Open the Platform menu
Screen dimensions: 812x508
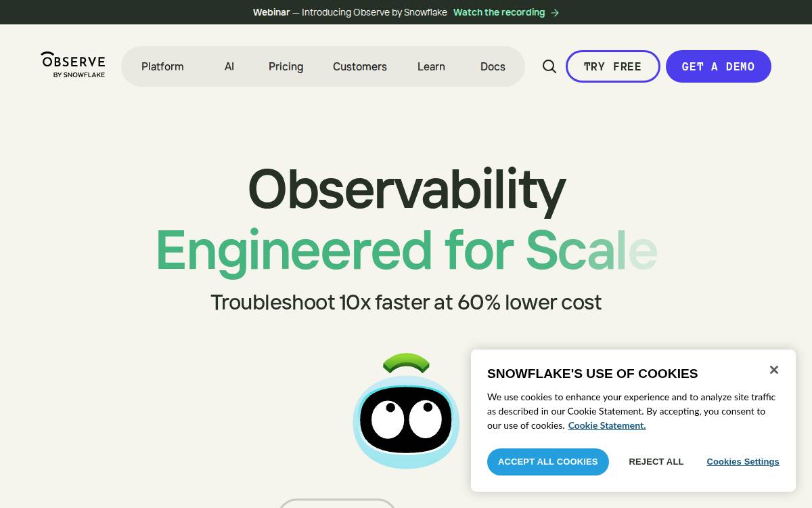click(162, 66)
